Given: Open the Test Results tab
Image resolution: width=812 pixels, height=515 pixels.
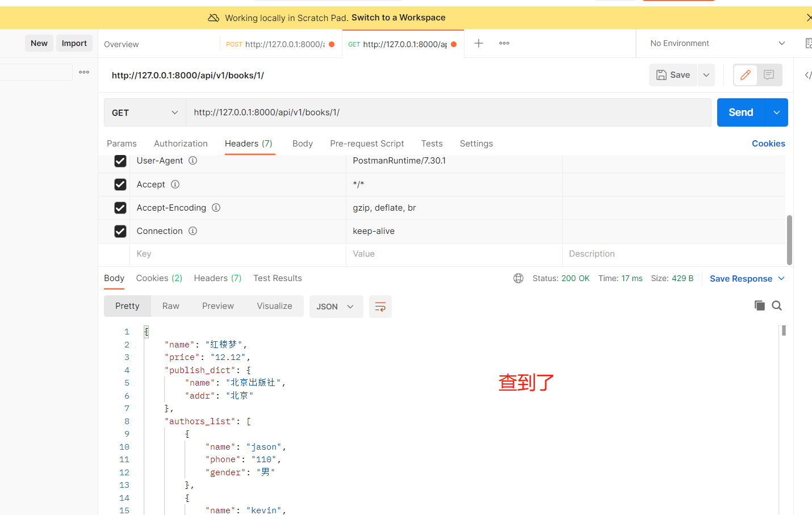Looking at the screenshot, I should point(278,278).
